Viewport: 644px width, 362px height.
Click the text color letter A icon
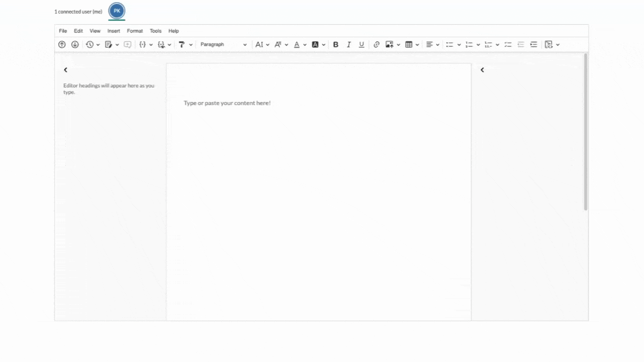296,45
